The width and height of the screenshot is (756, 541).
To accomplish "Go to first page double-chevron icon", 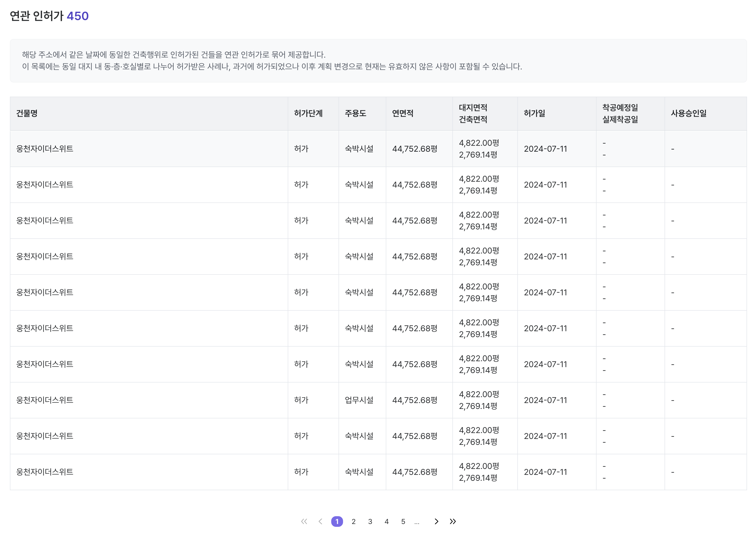I will click(x=304, y=521).
